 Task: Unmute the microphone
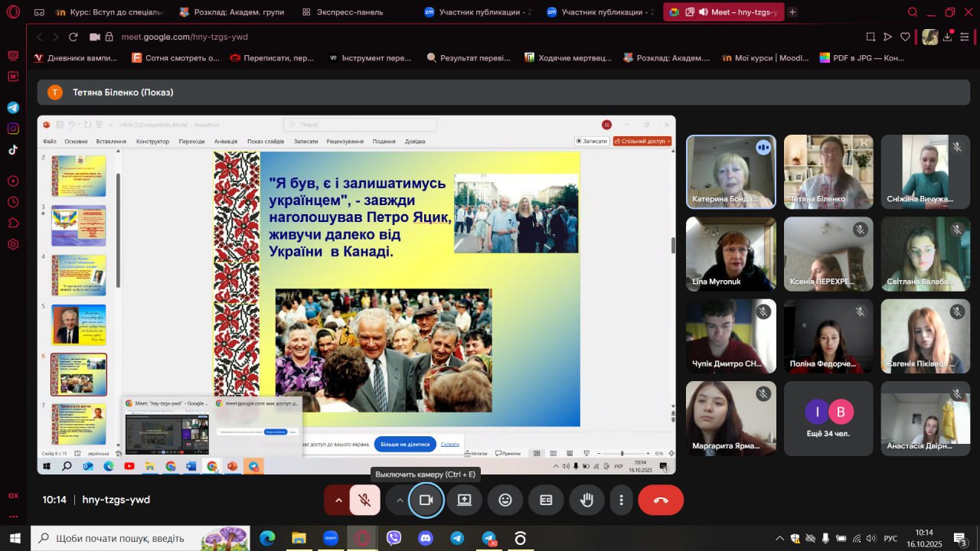point(365,500)
